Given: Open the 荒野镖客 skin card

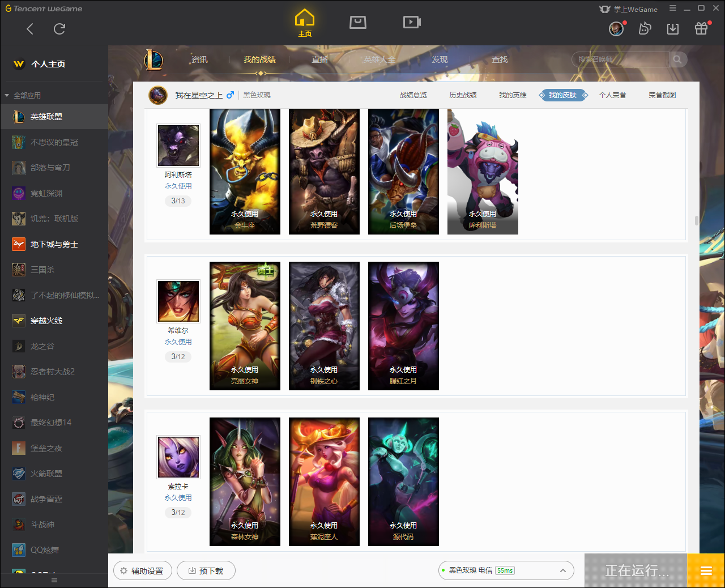Looking at the screenshot, I should [324, 172].
